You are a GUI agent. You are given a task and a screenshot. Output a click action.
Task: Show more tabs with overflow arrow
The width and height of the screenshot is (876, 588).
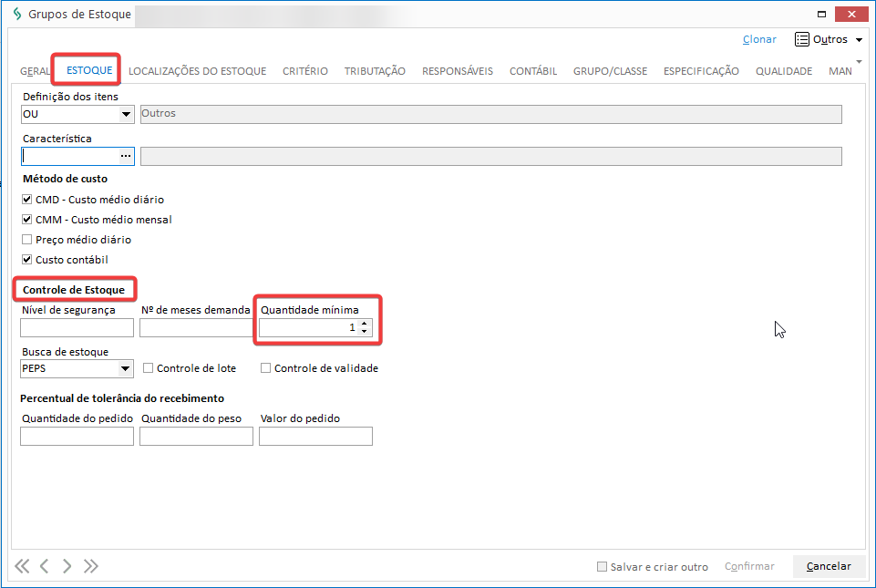coord(859,62)
